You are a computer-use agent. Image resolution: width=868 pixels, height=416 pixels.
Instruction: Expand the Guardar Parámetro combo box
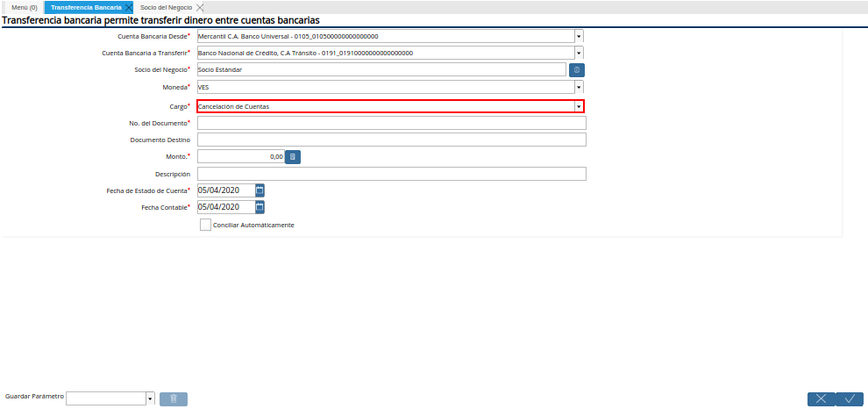click(x=150, y=398)
